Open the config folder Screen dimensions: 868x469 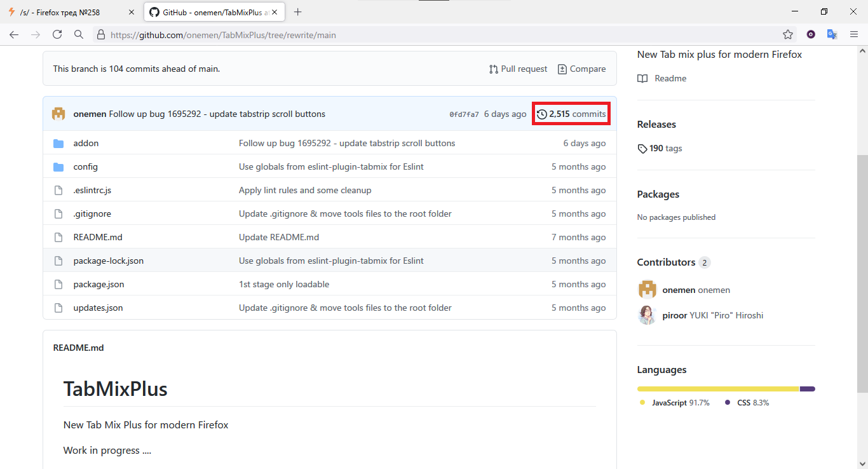click(86, 167)
